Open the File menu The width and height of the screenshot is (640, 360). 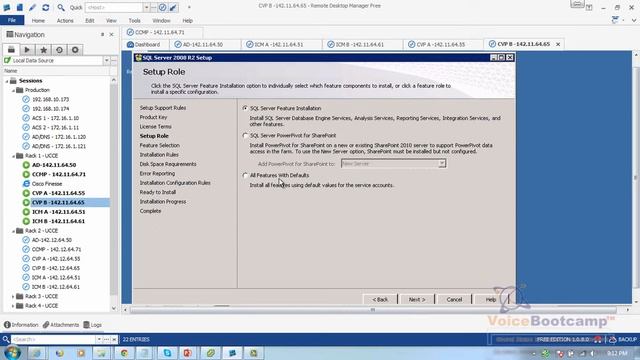tap(12, 20)
